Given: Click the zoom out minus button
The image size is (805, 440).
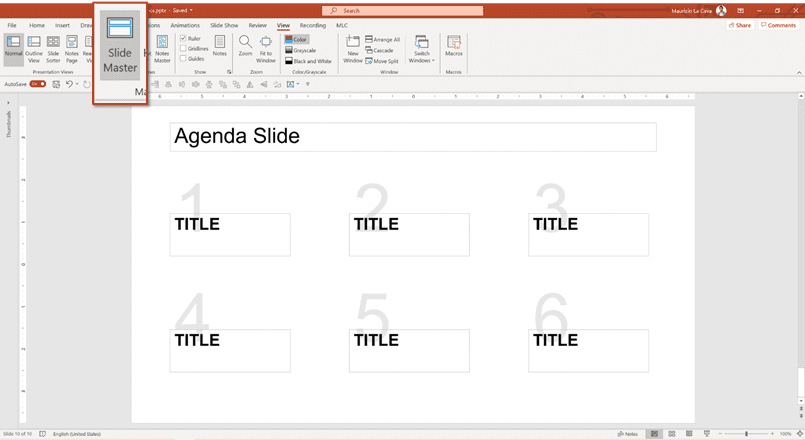Looking at the screenshot, I should 720,434.
